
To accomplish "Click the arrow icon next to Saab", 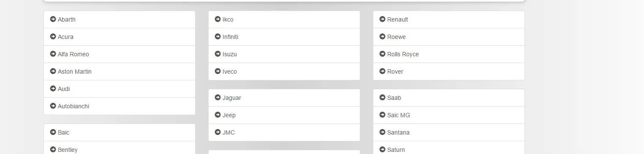I will (382, 97).
